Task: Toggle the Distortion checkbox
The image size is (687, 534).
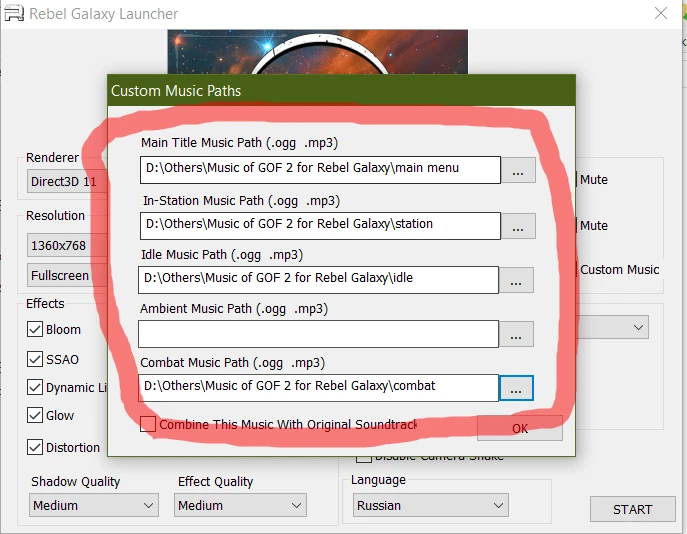Action: [x=35, y=447]
